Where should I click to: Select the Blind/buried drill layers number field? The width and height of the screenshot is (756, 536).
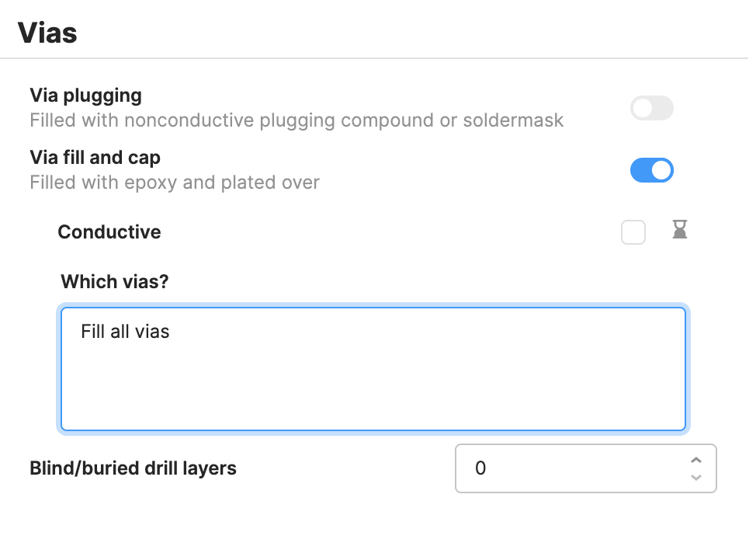pyautogui.click(x=543, y=468)
